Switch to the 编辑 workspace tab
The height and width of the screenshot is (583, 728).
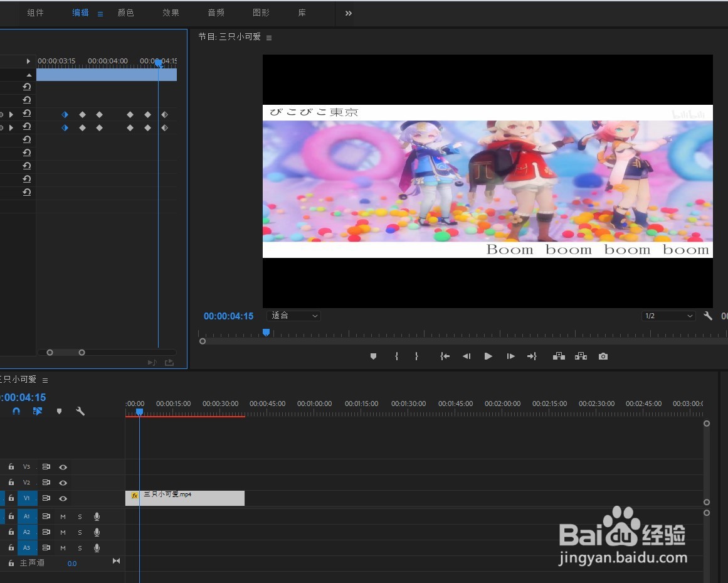pyautogui.click(x=80, y=13)
